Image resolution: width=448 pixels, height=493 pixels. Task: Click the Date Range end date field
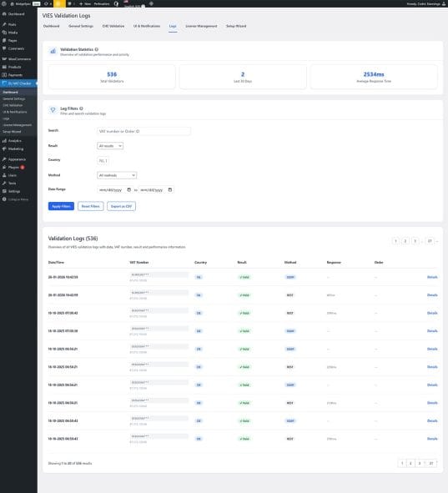[x=156, y=190]
